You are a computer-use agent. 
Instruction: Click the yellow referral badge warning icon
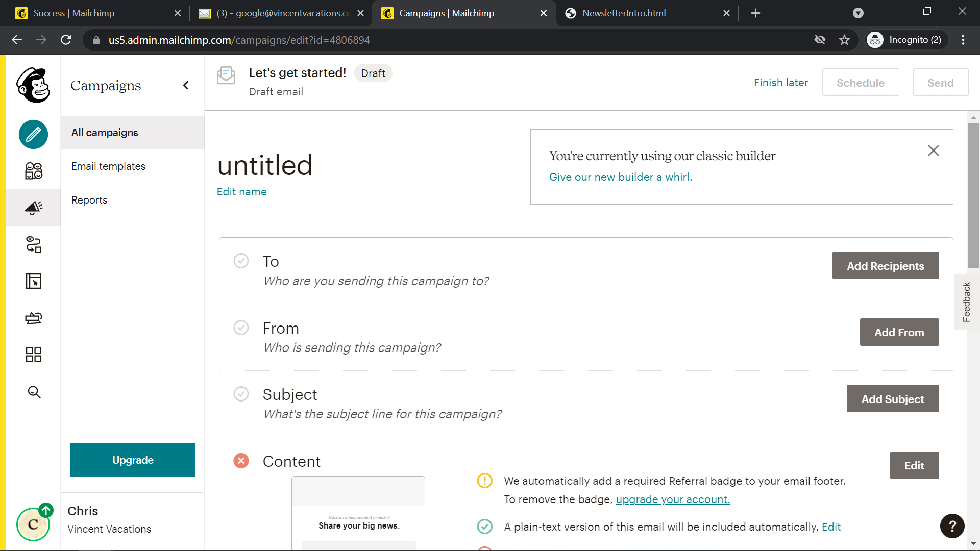[x=484, y=481]
